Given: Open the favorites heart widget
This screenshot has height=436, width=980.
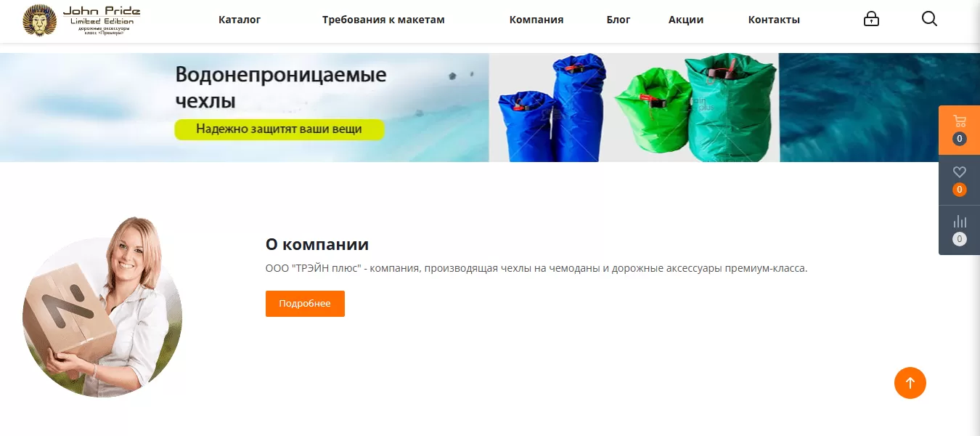Looking at the screenshot, I should pyautogui.click(x=959, y=180).
